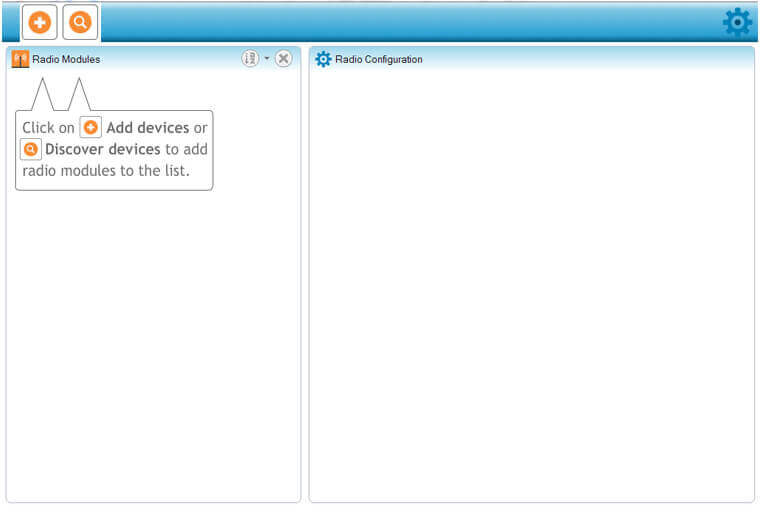Select the Radio Modules panel title
Viewport: 760px width, 523px height.
click(66, 59)
